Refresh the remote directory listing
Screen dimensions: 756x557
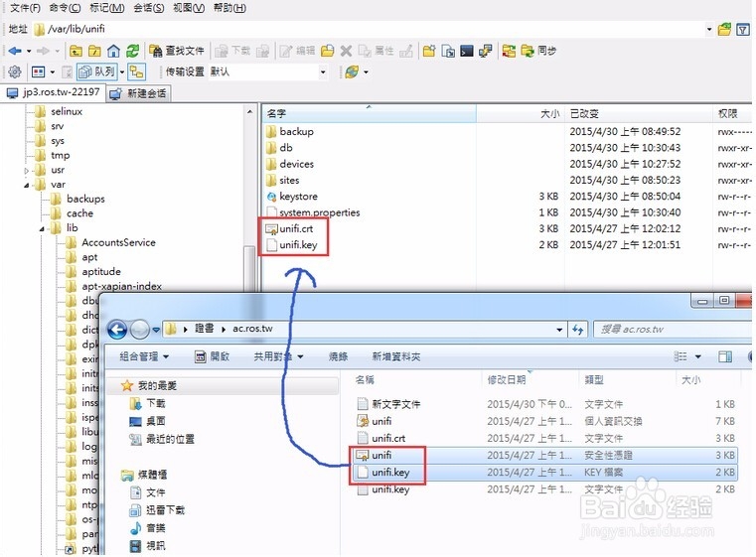click(132, 51)
